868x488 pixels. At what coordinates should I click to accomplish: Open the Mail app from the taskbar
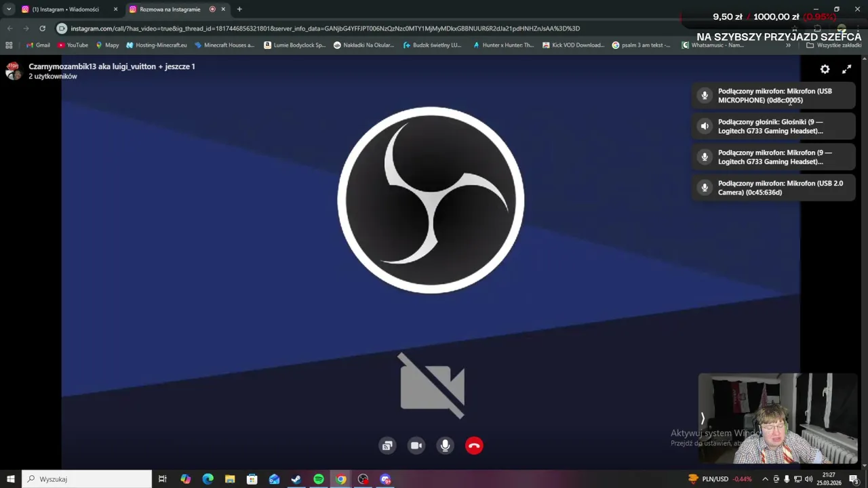coord(274,479)
